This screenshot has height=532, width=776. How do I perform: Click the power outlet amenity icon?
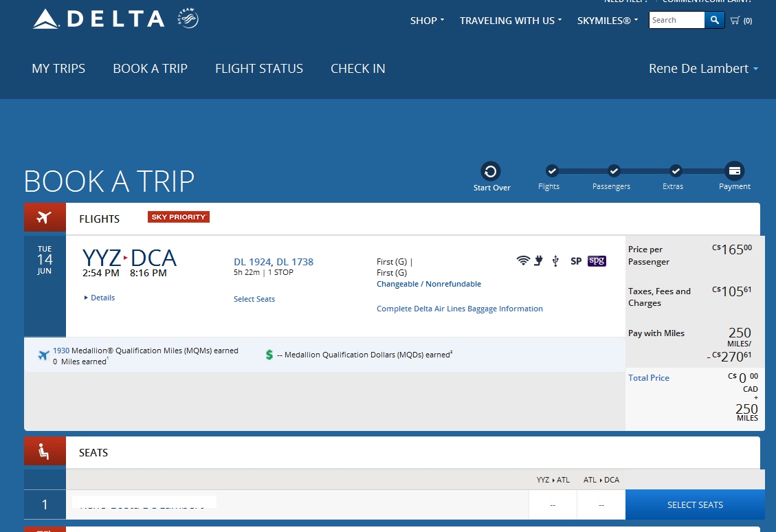click(539, 261)
